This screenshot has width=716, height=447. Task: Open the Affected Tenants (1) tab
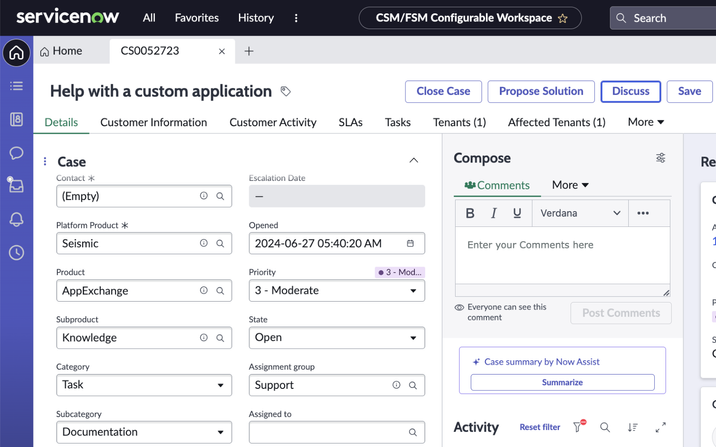557,122
